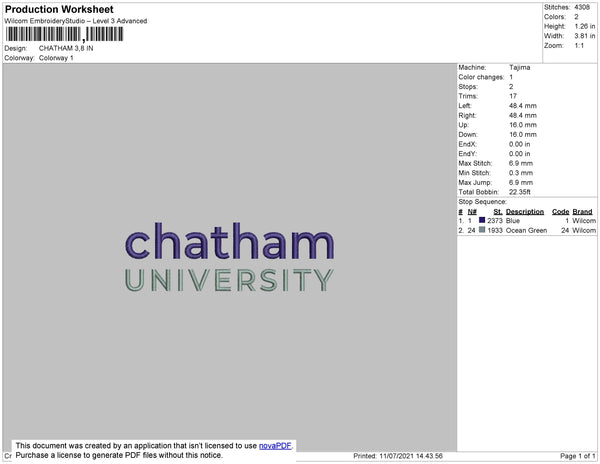The image size is (600, 464).
Task: Click the Stitches value 4308
Action: pyautogui.click(x=582, y=7)
